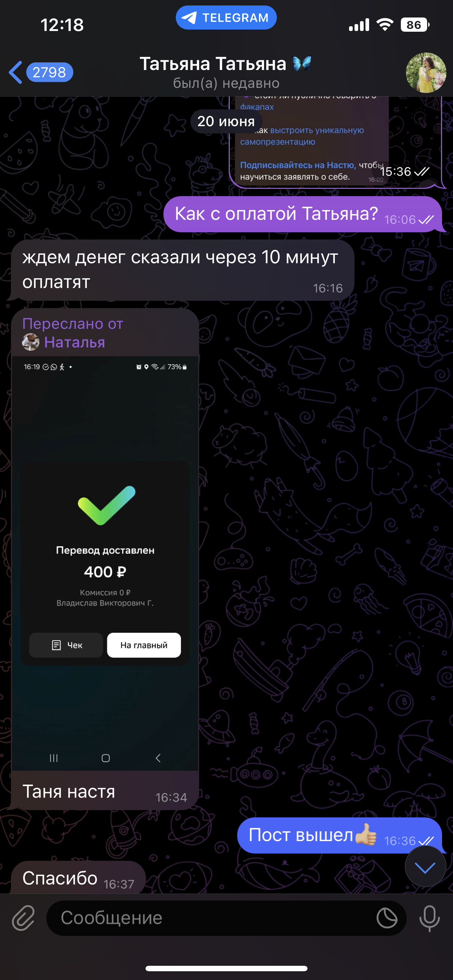453x980 pixels.
Task: Tap the 20 июня date badge
Action: [x=226, y=121]
